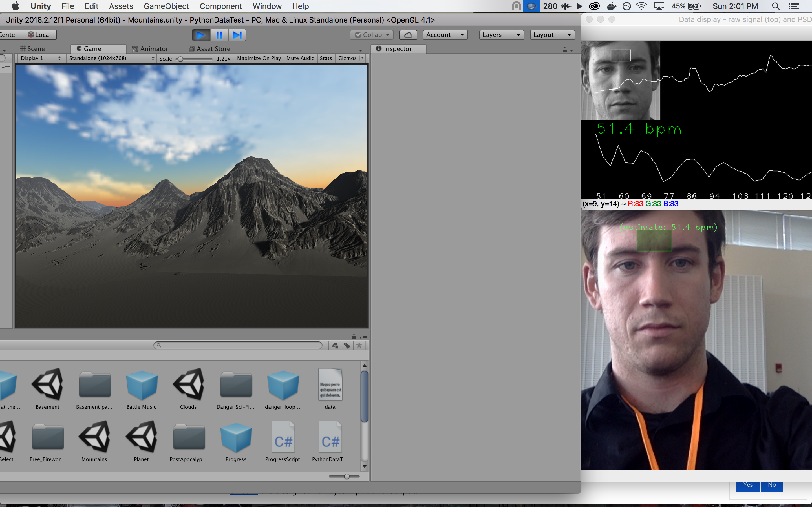Click the Account button
The height and width of the screenshot is (507, 812).
click(445, 35)
